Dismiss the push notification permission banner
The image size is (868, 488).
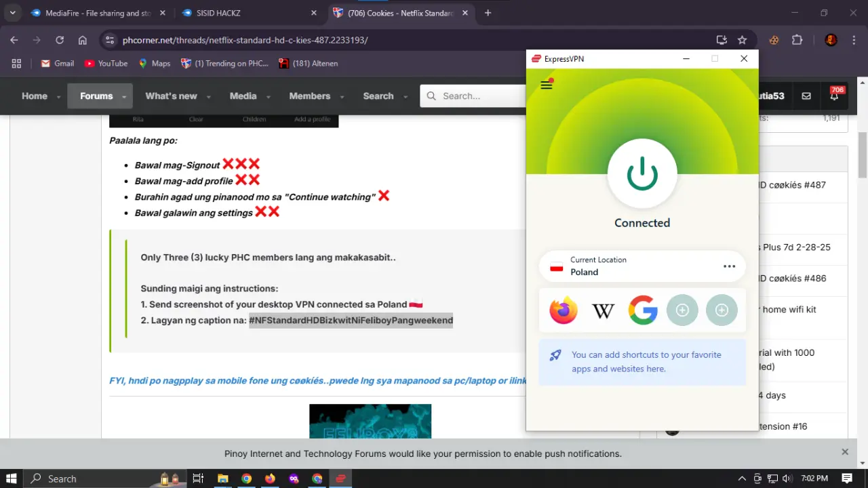[x=845, y=452]
